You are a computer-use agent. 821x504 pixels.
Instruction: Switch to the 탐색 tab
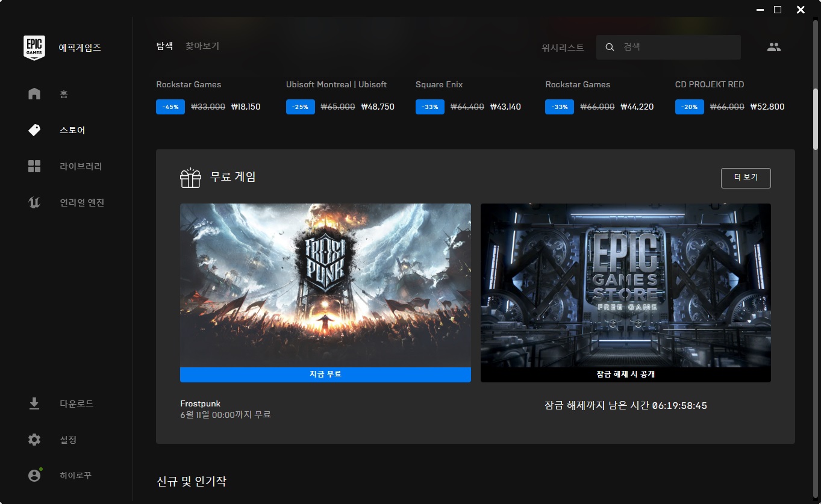(x=164, y=46)
